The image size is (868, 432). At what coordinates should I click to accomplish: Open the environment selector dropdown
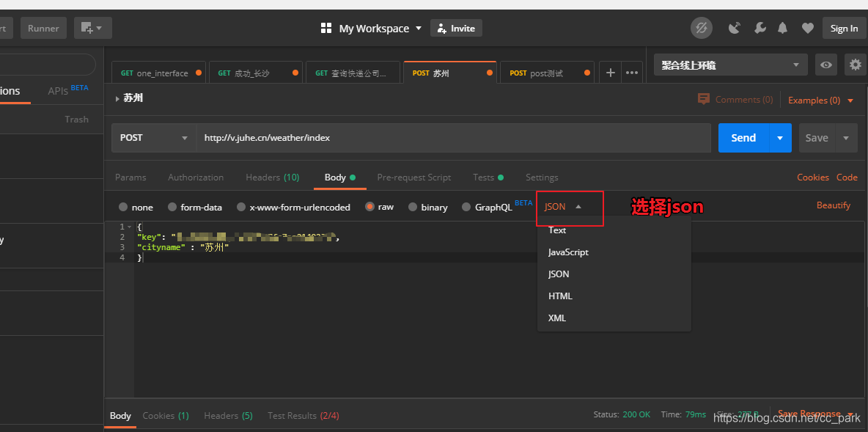(x=731, y=65)
